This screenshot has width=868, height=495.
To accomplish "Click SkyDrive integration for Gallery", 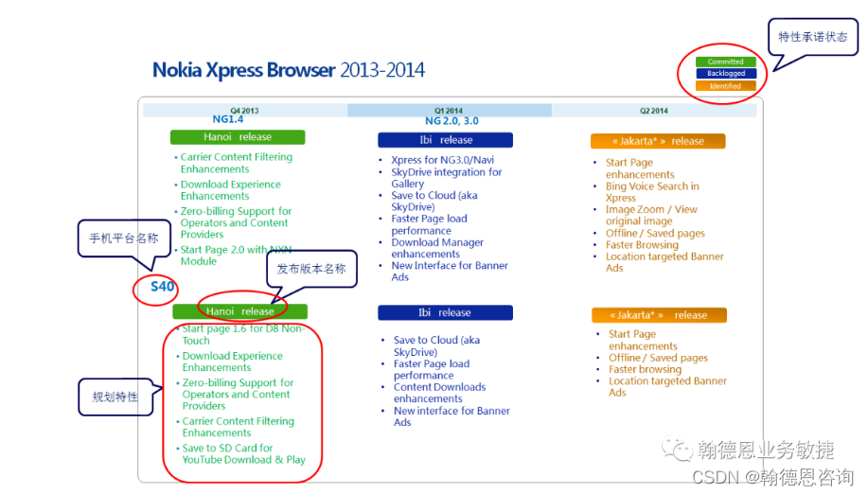I will point(446,178).
